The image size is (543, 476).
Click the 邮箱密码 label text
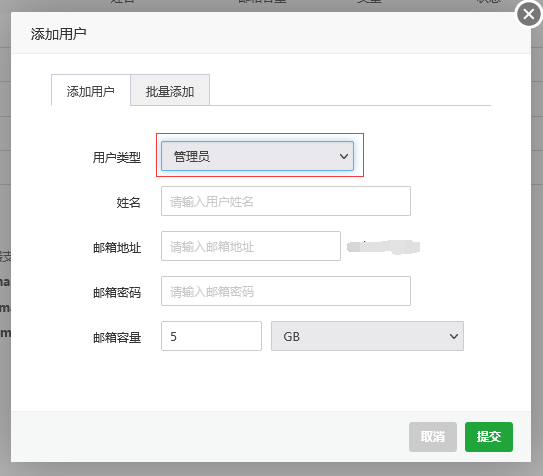117,293
